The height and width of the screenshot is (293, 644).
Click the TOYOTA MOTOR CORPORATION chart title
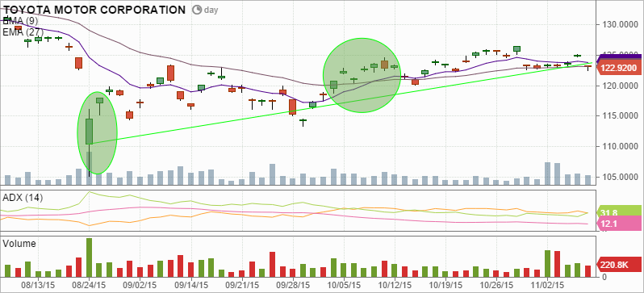(94, 10)
